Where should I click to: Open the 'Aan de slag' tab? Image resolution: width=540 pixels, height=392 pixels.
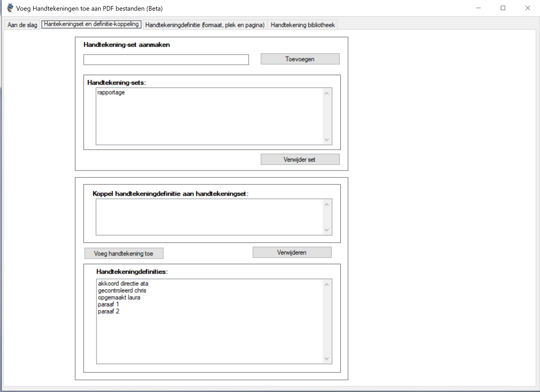22,25
